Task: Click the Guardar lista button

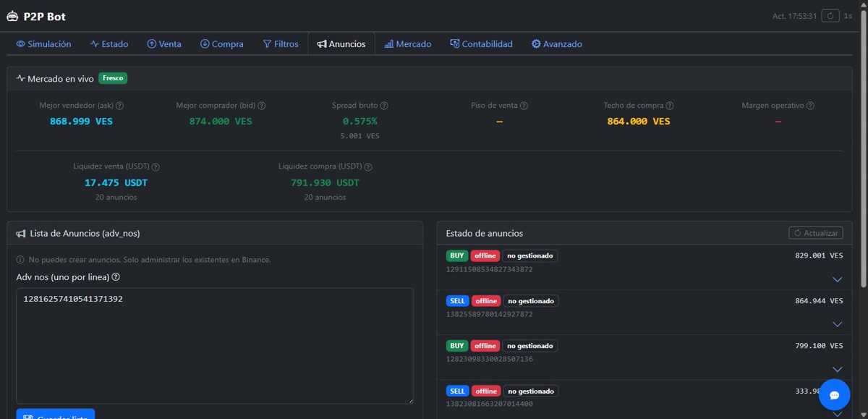Action: tap(56, 415)
